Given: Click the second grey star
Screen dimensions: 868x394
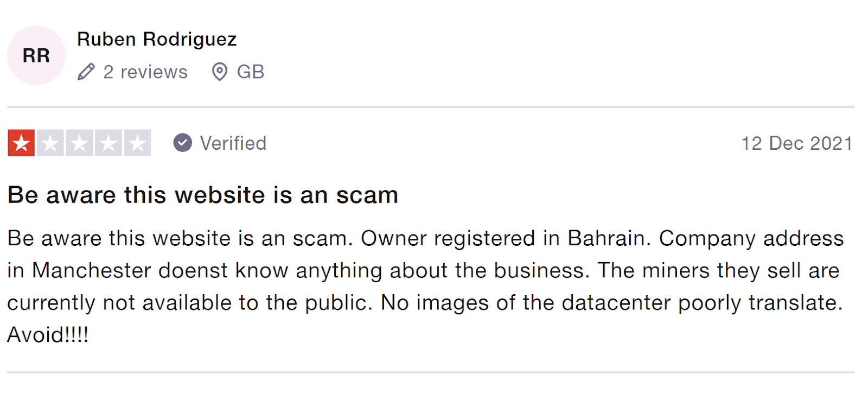Looking at the screenshot, I should pyautogui.click(x=50, y=143).
